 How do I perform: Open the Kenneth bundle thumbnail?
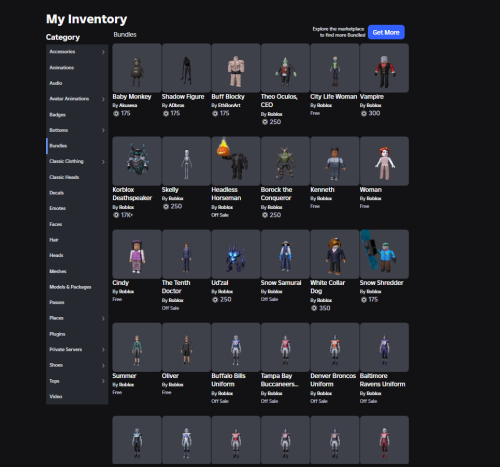[x=335, y=161]
